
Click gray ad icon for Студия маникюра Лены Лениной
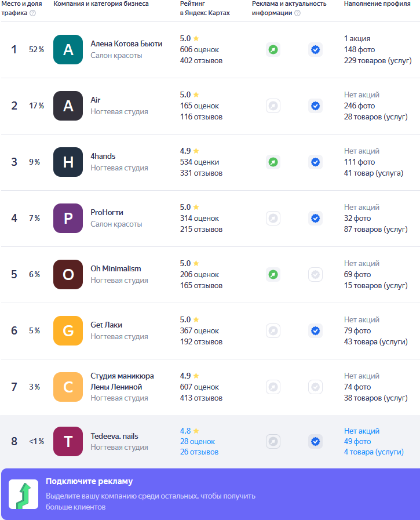[x=273, y=387]
